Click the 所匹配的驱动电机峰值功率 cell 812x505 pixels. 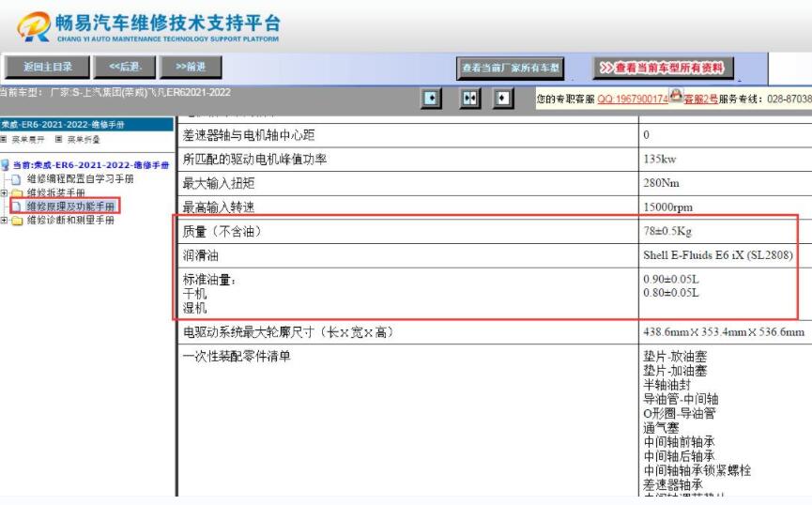coord(408,159)
